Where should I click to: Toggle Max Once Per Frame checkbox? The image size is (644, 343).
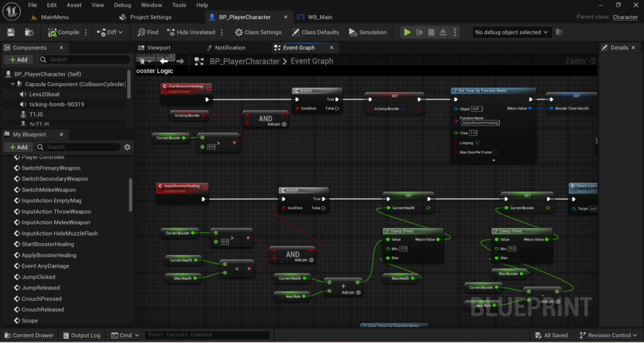(496, 152)
